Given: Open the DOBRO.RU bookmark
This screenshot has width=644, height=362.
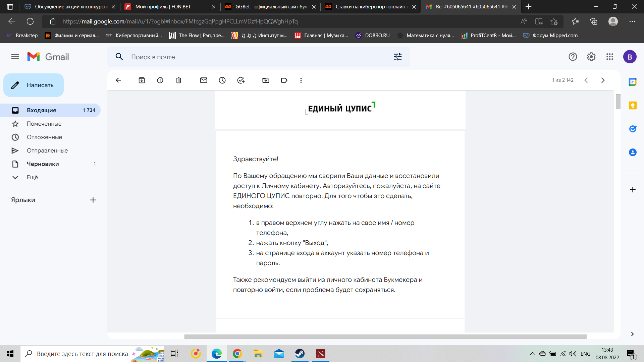Looking at the screenshot, I should (373, 36).
